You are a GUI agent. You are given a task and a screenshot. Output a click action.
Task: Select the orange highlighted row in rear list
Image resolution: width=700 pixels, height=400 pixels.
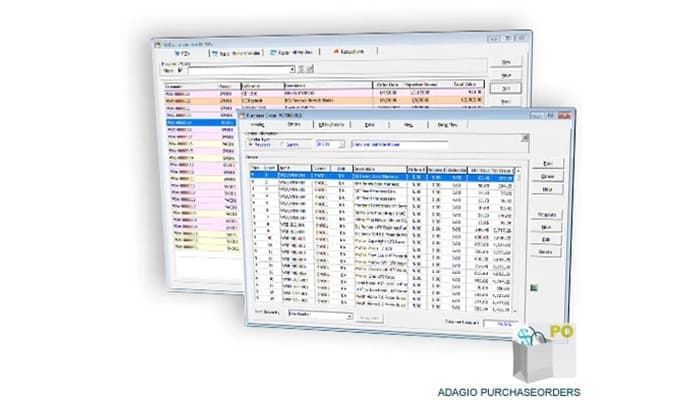point(324,100)
